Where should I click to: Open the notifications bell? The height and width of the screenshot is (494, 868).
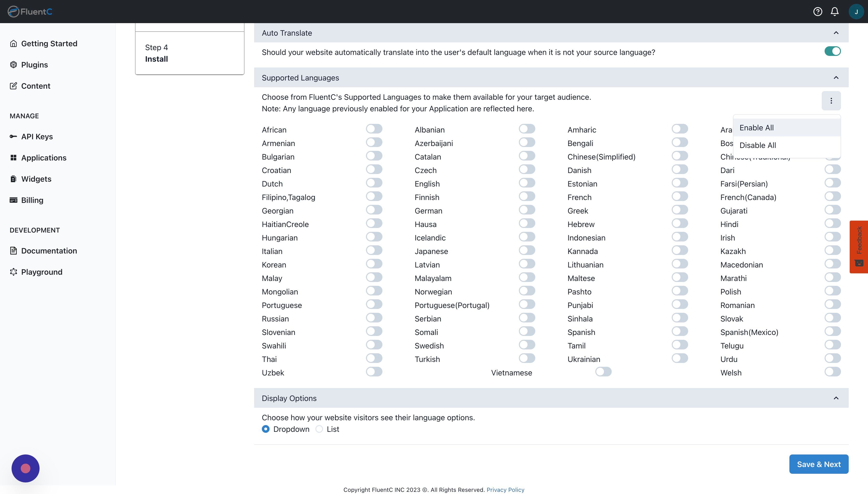pyautogui.click(x=835, y=12)
